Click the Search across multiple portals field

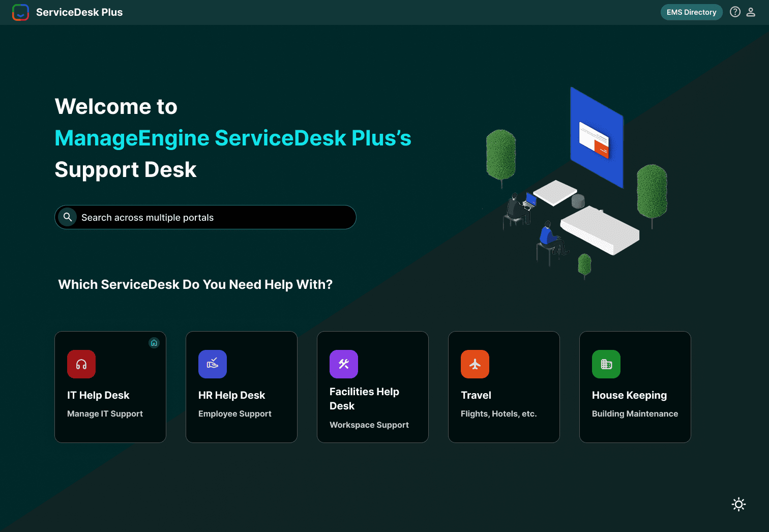205,217
